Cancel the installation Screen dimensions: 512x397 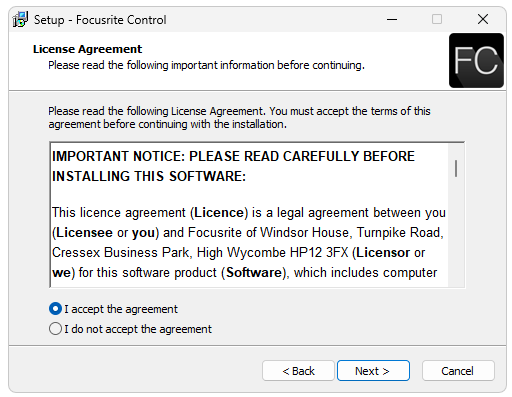458,371
